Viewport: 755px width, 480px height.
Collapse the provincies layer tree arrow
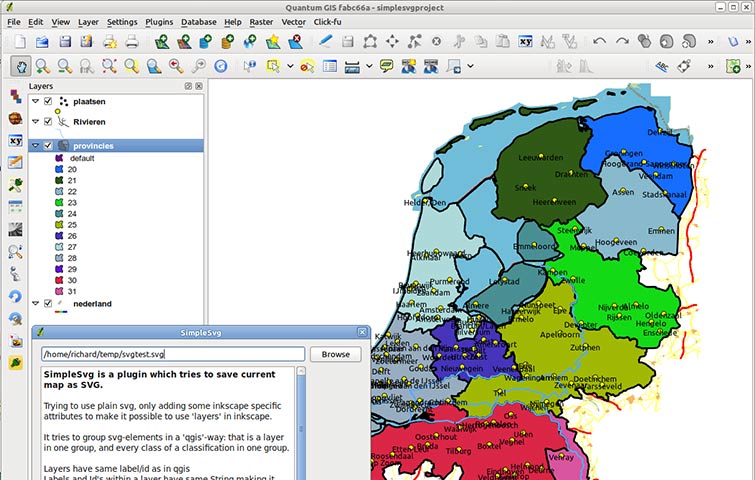point(36,145)
